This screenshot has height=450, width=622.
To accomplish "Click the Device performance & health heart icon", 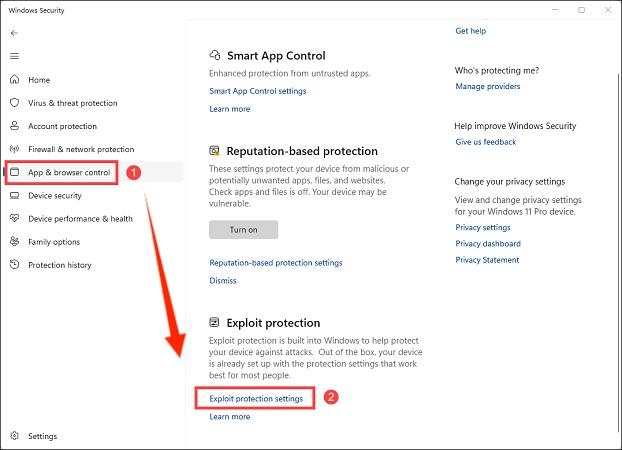I will click(14, 219).
